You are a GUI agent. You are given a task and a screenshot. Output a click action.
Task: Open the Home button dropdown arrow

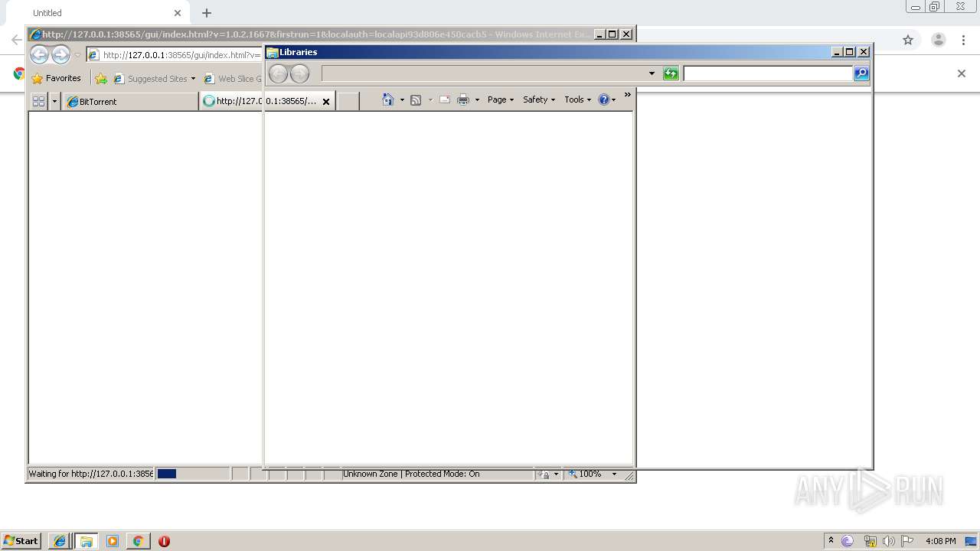coord(402,99)
